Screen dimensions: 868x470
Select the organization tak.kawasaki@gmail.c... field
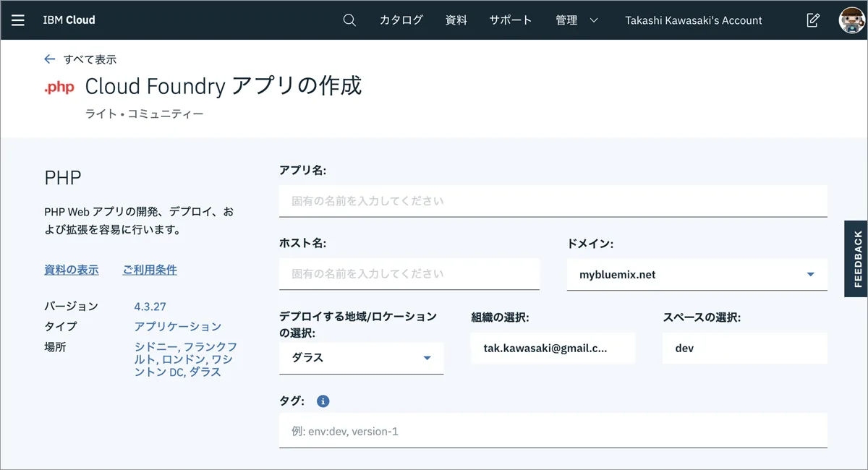(553, 348)
